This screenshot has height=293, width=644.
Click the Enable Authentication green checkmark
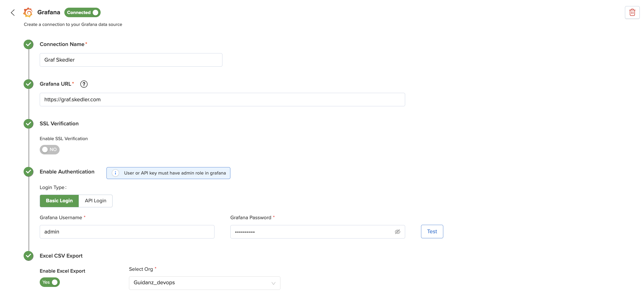pos(29,172)
